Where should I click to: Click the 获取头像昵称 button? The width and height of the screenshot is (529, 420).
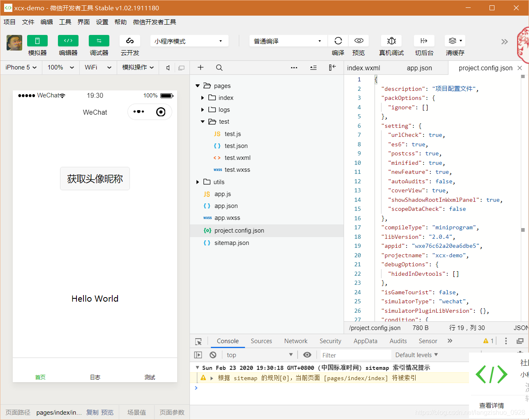click(x=95, y=179)
